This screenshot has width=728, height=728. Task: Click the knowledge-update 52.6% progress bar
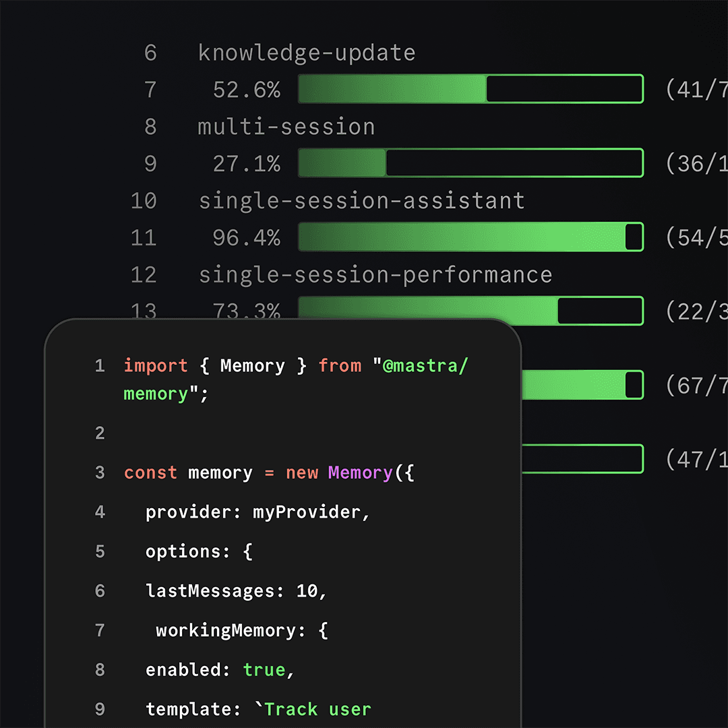[x=471, y=89]
